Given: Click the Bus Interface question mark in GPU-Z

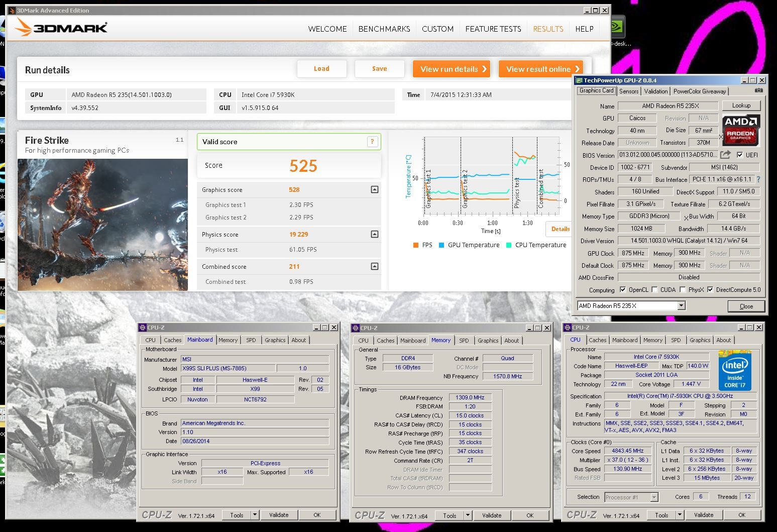Looking at the screenshot, I should (x=758, y=179).
